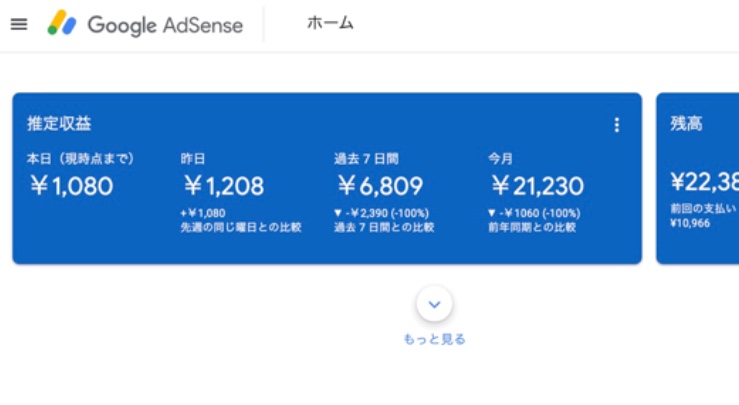Click the ¥10,966 previous payment amount

[690, 223]
